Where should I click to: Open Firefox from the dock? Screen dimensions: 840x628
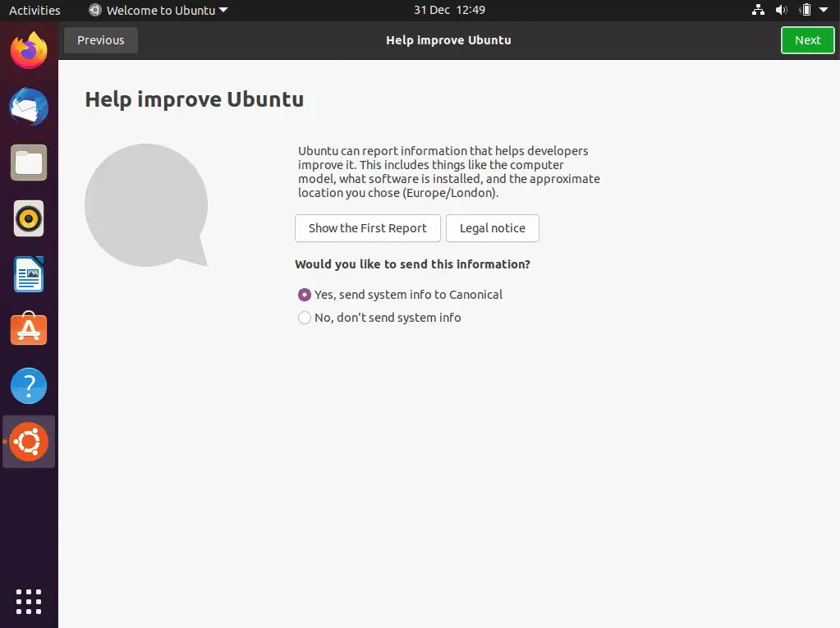(29, 50)
